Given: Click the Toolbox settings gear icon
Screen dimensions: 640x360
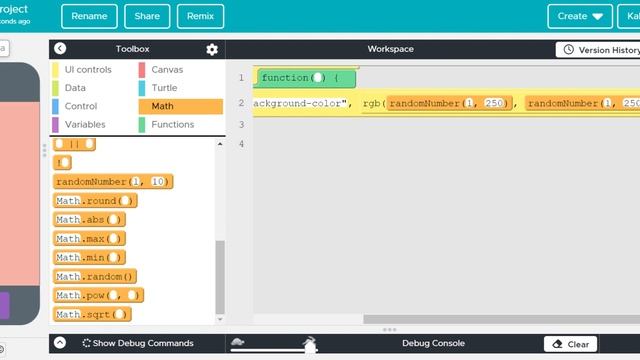Looking at the screenshot, I should (212, 49).
